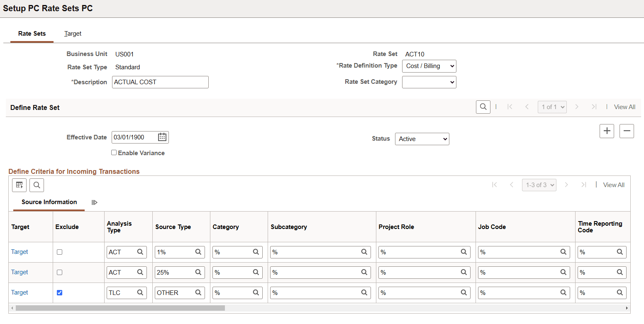Open the Rate Set Category dropdown
This screenshot has width=644, height=324.
429,82
